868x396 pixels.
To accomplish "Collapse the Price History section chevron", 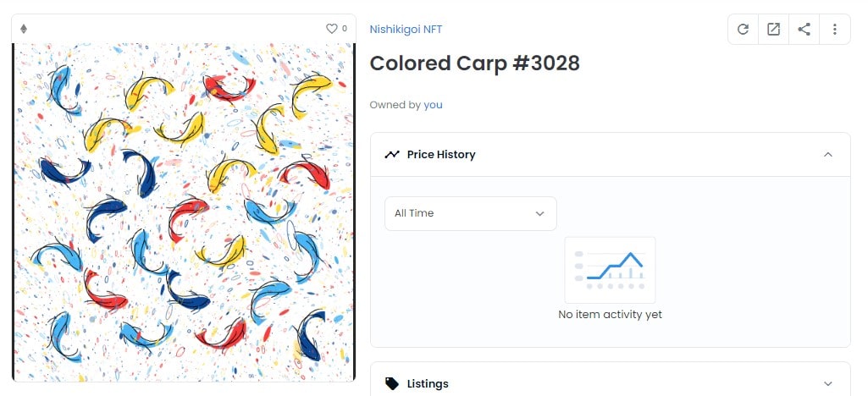I will click(x=828, y=154).
